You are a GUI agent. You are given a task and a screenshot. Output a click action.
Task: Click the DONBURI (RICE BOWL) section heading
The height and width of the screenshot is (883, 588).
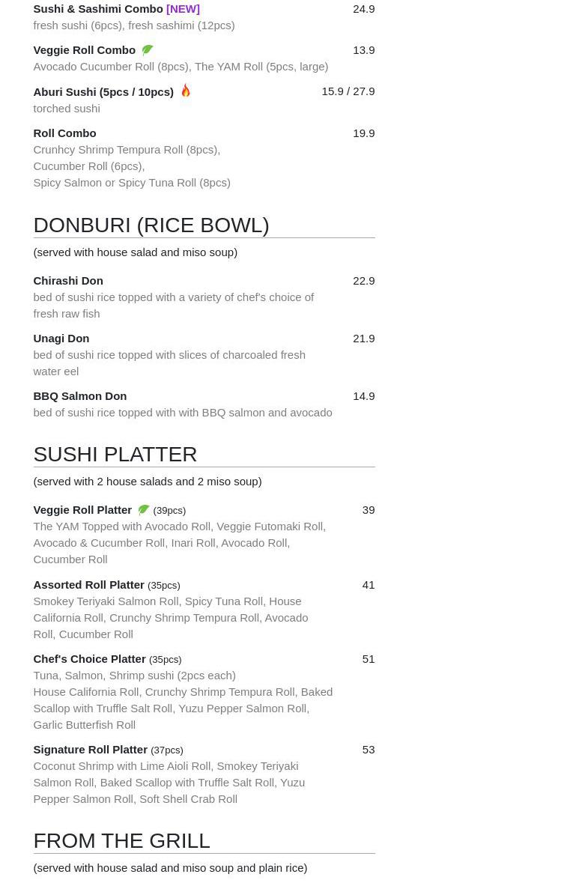pyautogui.click(x=151, y=225)
